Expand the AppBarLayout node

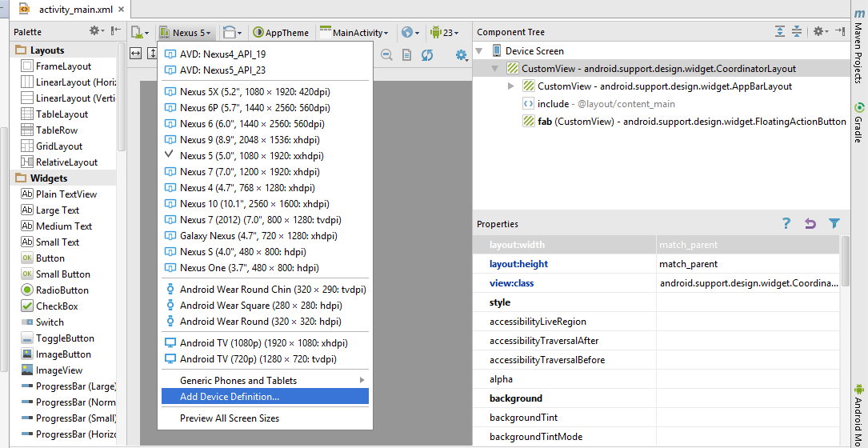pyautogui.click(x=511, y=86)
